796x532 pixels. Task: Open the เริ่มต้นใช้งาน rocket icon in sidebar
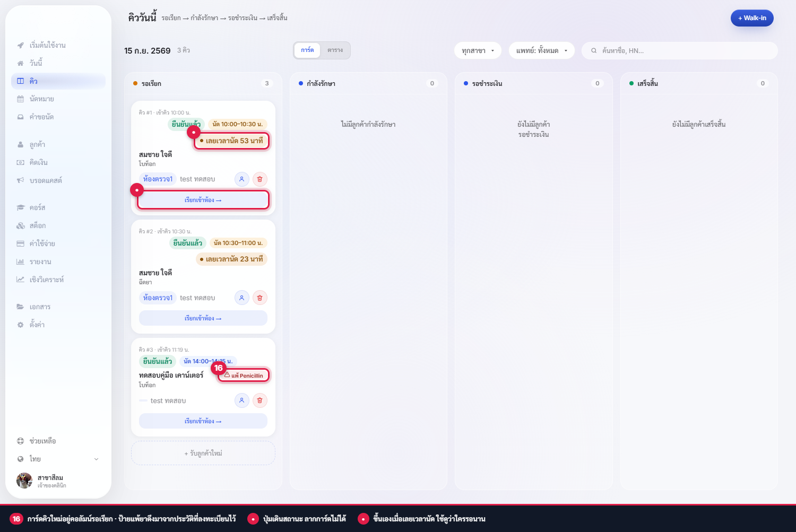(20, 45)
